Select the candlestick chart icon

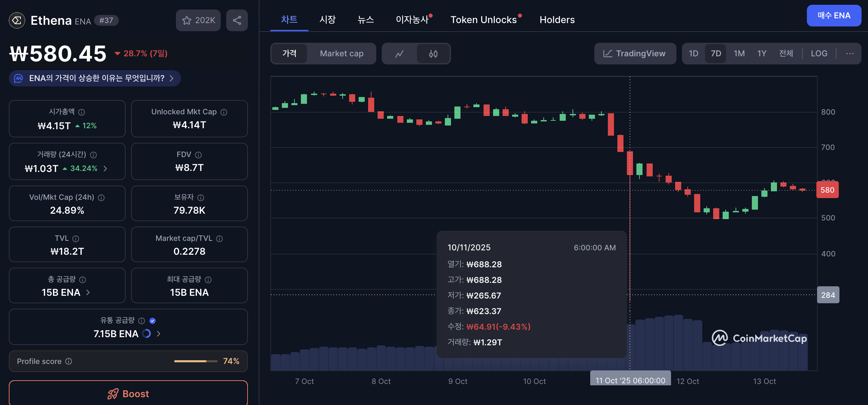pos(433,54)
